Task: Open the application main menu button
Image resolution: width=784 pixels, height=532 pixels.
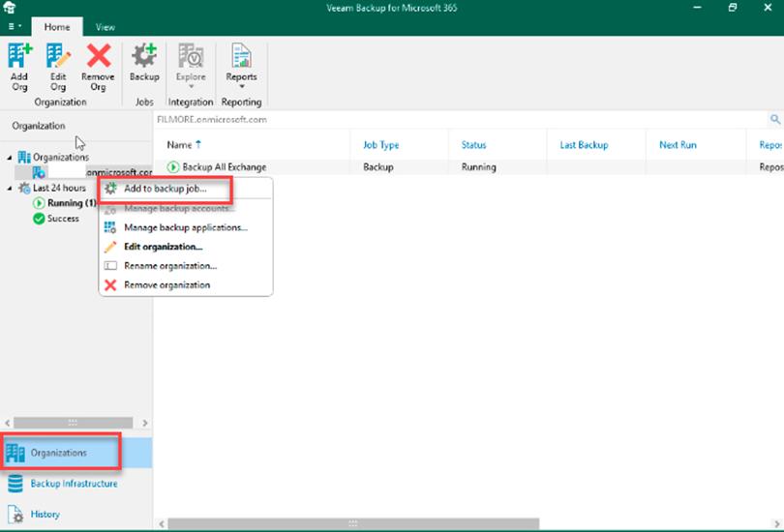Action: pos(14,27)
